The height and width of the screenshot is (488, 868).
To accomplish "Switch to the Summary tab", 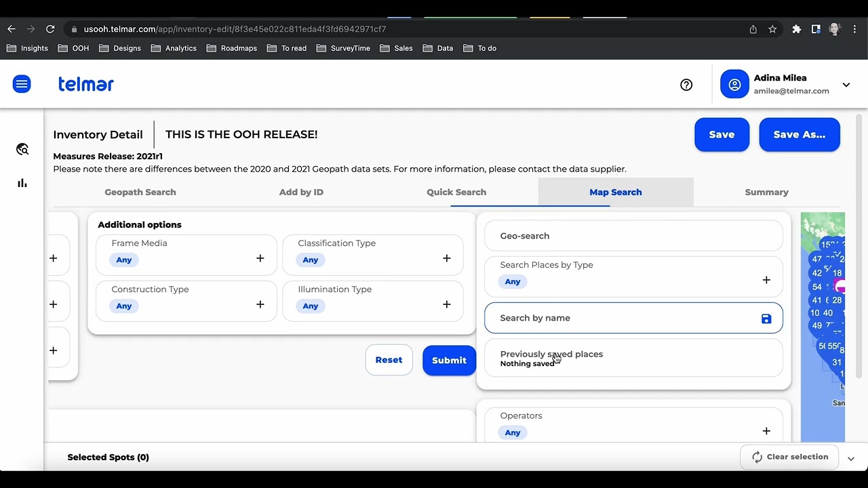I will (766, 192).
